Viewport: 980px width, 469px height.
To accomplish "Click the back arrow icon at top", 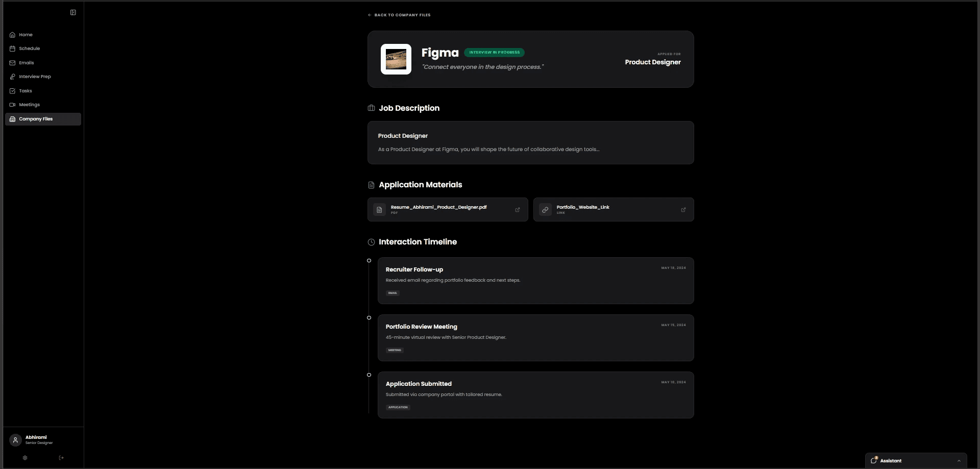I will tap(370, 15).
